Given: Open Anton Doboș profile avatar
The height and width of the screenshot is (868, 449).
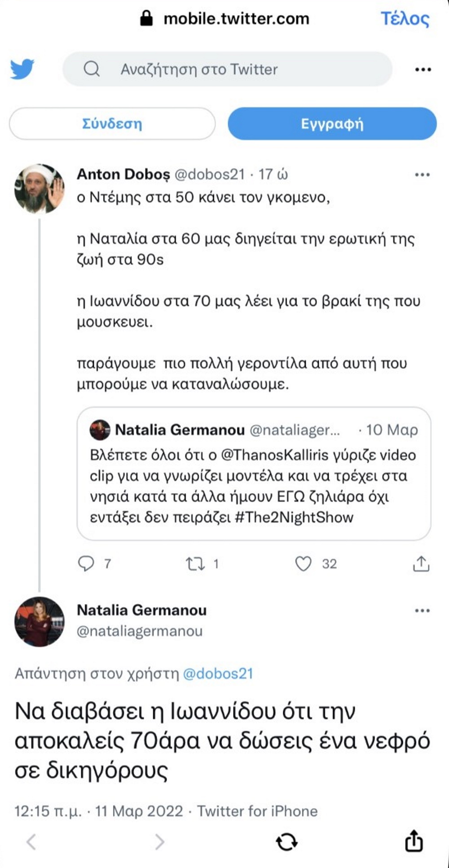Looking at the screenshot, I should pyautogui.click(x=40, y=189).
